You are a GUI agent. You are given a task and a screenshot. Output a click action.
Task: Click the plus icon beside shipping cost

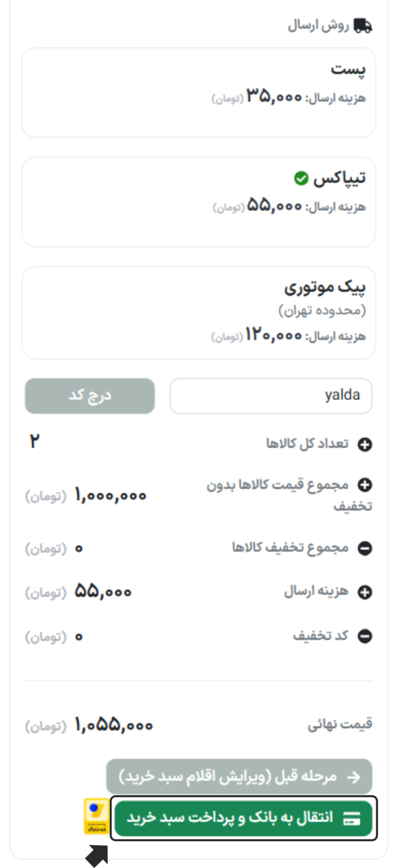pyautogui.click(x=364, y=592)
